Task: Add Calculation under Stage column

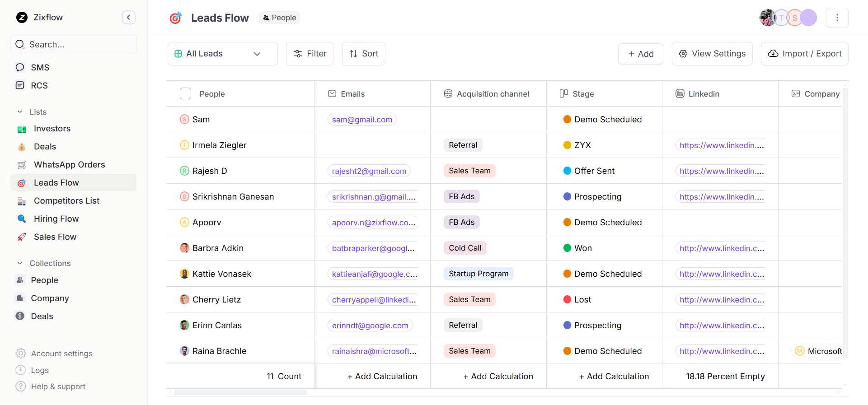Action: pyautogui.click(x=614, y=376)
